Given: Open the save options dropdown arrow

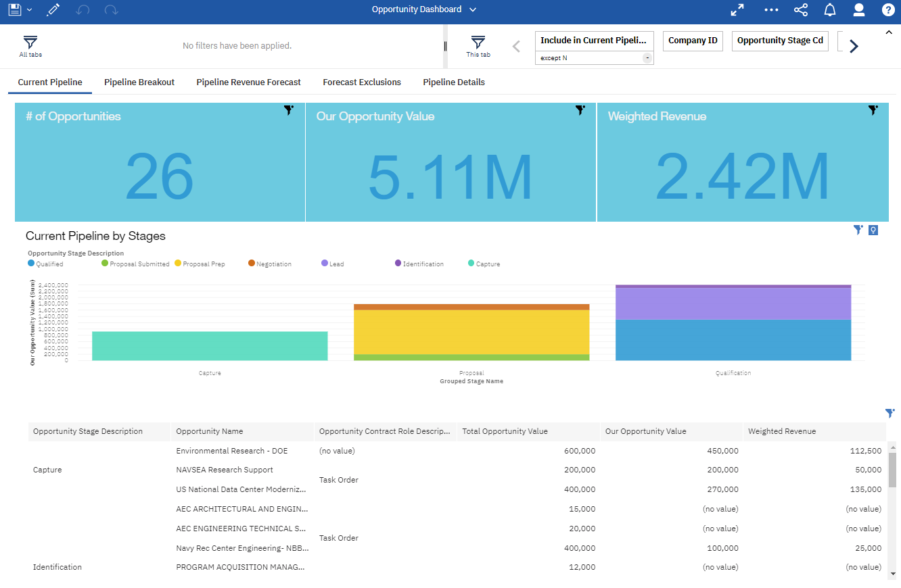Looking at the screenshot, I should pos(30,10).
